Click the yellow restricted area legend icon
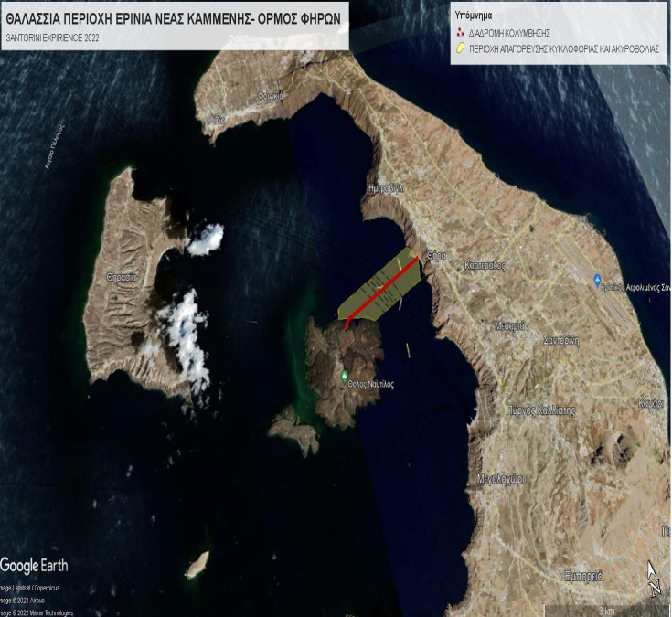This screenshot has width=672, height=617. 460,48
